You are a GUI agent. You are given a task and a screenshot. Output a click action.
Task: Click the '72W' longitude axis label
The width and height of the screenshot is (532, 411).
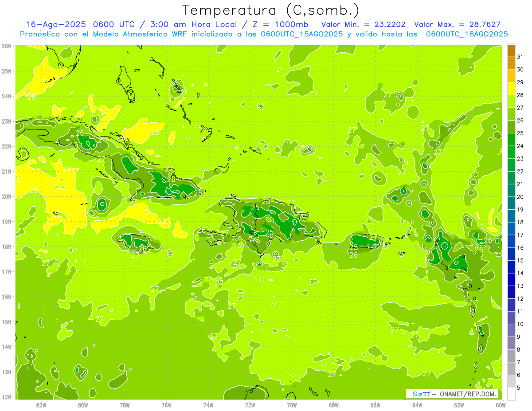[x=250, y=405]
